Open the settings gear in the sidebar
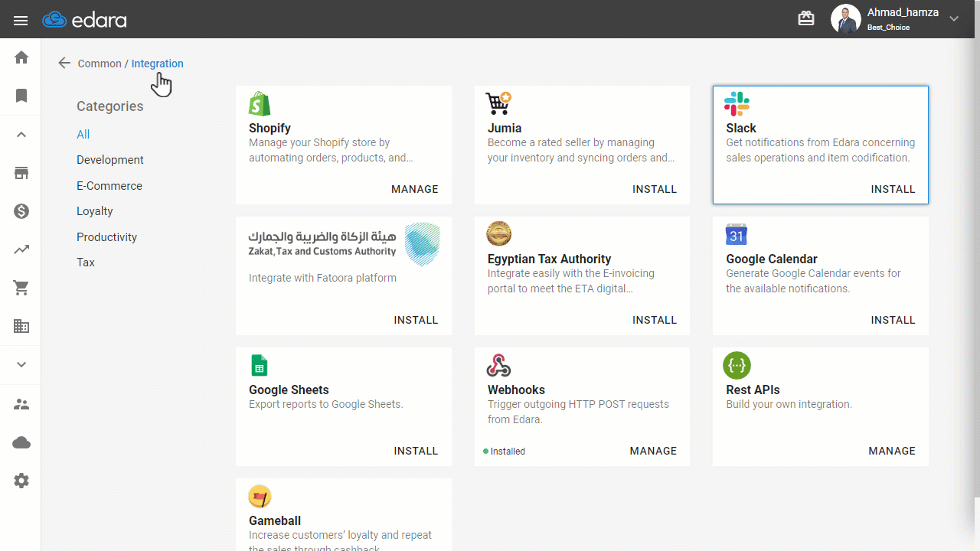Viewport: 980px width, 551px height. 21,481
